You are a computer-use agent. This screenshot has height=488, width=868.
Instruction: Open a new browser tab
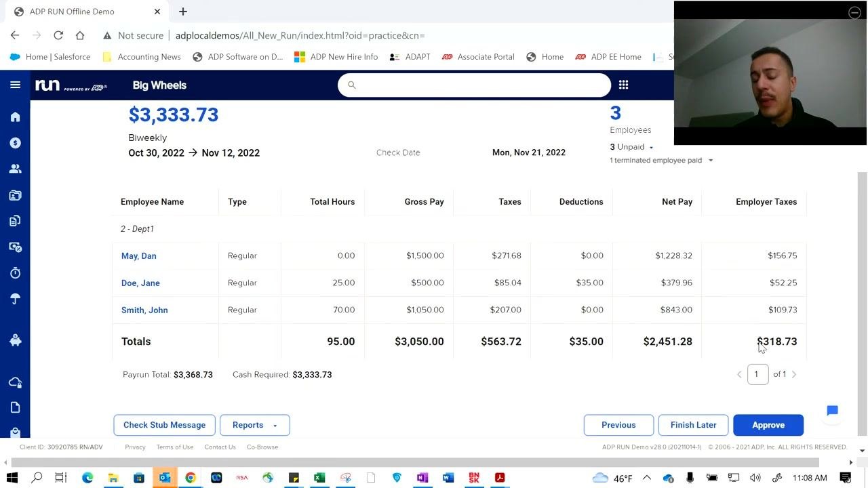click(x=183, y=12)
